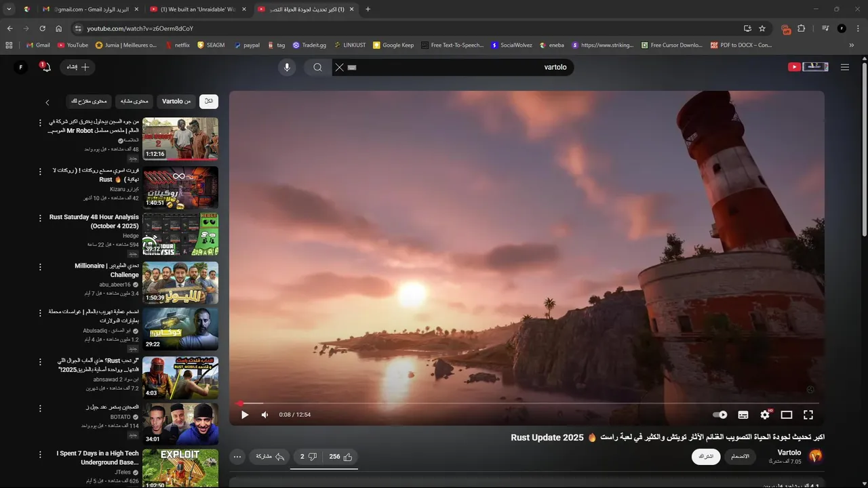Open the options menu for the Abulsadiq video

pos(40,313)
